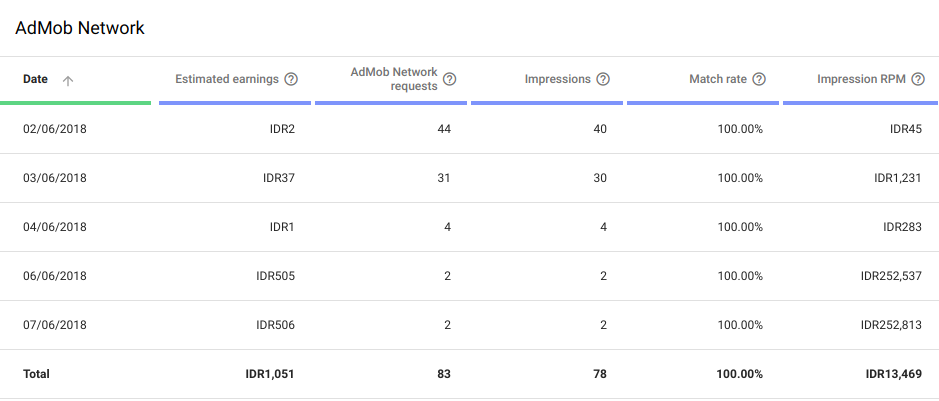Screen dimensions: 939x401
Task: Click help icon beside AdMob Network requests
Action: [449, 79]
